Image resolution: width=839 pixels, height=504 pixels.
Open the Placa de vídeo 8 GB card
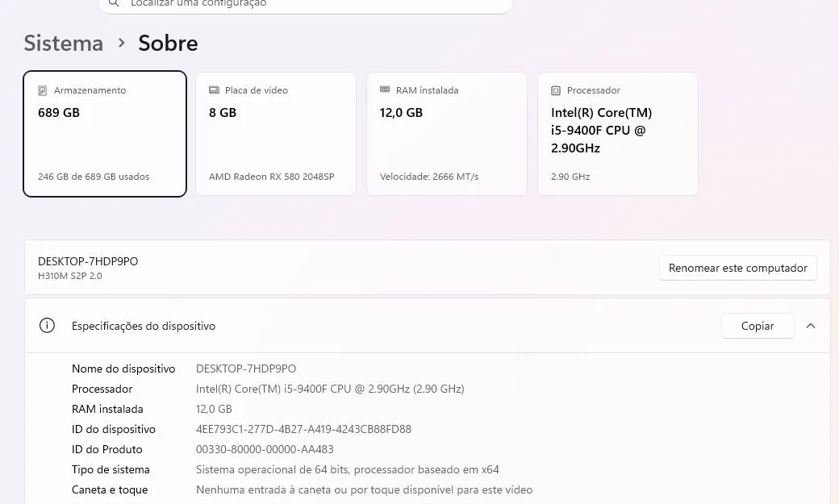[x=276, y=134]
